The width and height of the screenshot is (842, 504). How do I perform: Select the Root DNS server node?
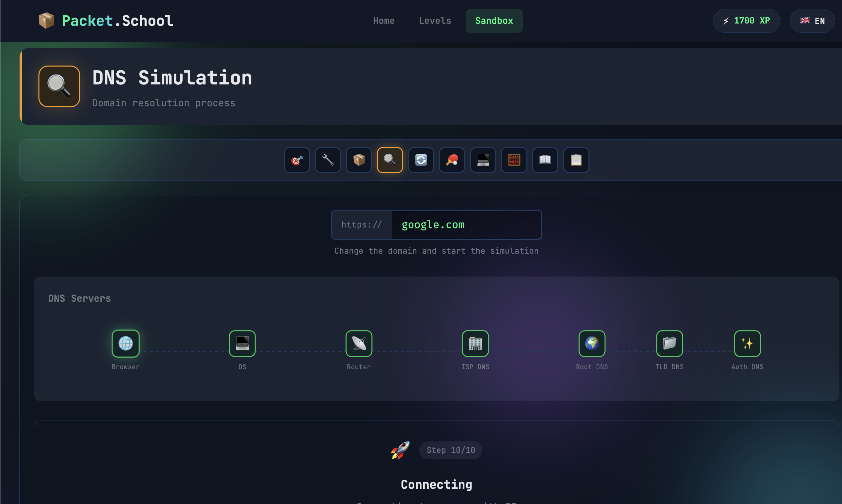pyautogui.click(x=591, y=343)
